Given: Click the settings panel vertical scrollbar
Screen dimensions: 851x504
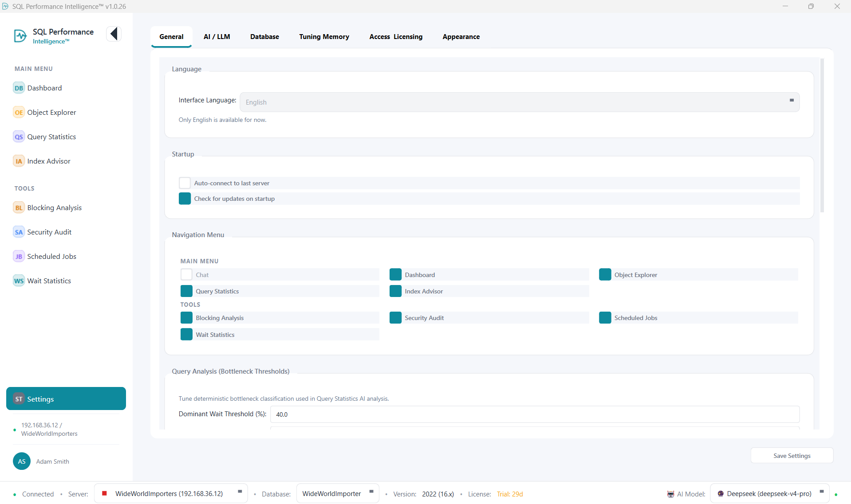Looking at the screenshot, I should click(x=822, y=135).
